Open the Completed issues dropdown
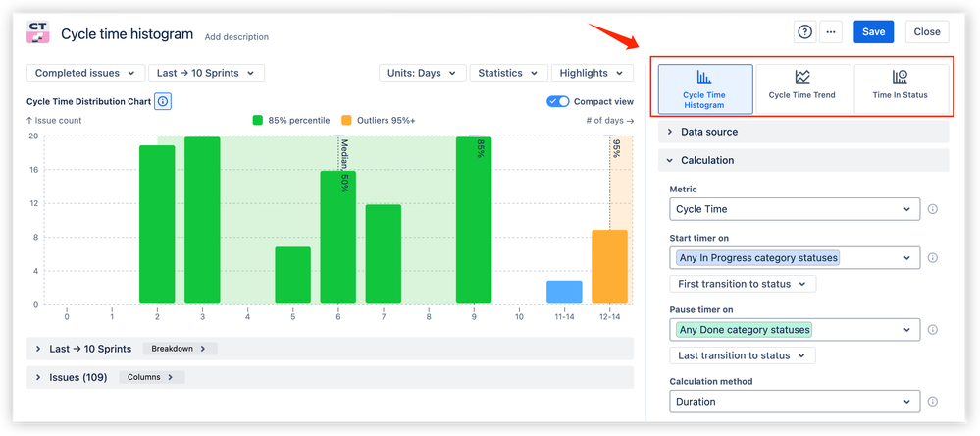This screenshot has height=436, width=980. 85,73
